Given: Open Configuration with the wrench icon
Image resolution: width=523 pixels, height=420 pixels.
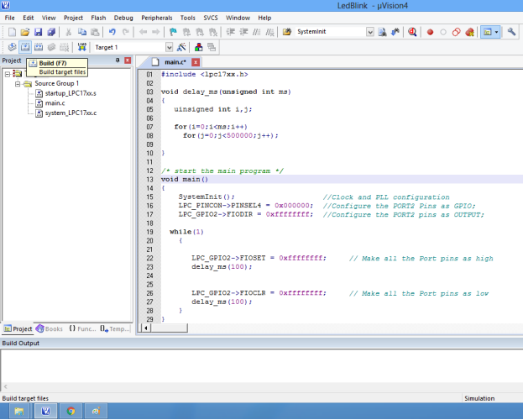Looking at the screenshot, I should pyautogui.click(x=511, y=32).
